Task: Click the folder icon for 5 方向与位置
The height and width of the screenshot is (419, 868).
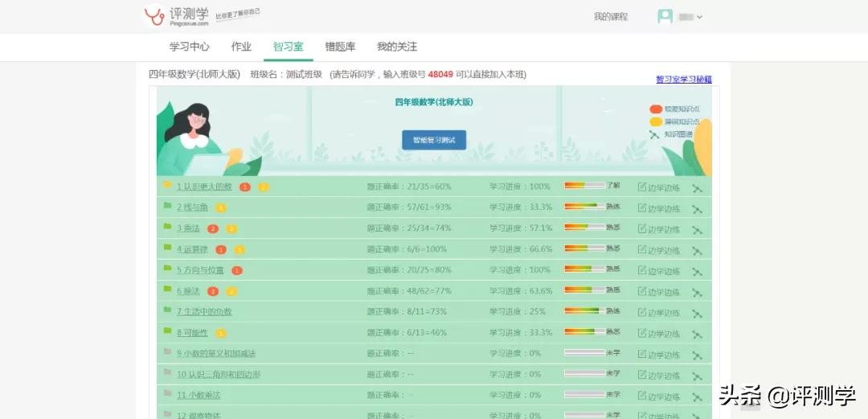Action: coord(167,269)
